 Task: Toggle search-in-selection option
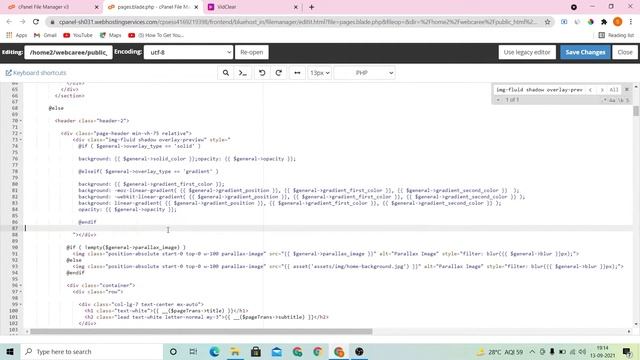pyautogui.click(x=628, y=100)
